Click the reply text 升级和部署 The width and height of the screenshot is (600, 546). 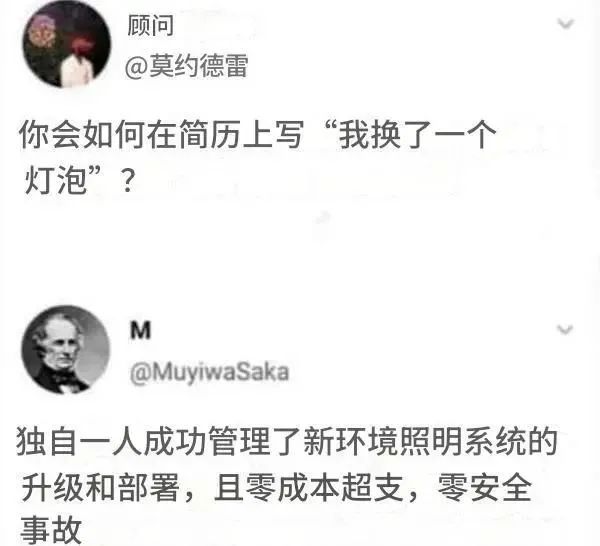point(100,487)
